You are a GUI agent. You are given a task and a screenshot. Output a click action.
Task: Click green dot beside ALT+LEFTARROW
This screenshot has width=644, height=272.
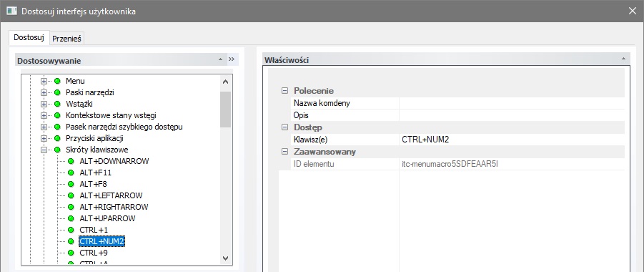(x=71, y=195)
